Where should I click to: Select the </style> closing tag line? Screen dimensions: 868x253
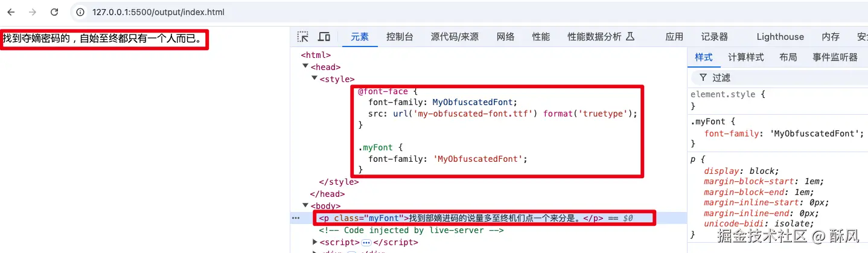point(339,182)
